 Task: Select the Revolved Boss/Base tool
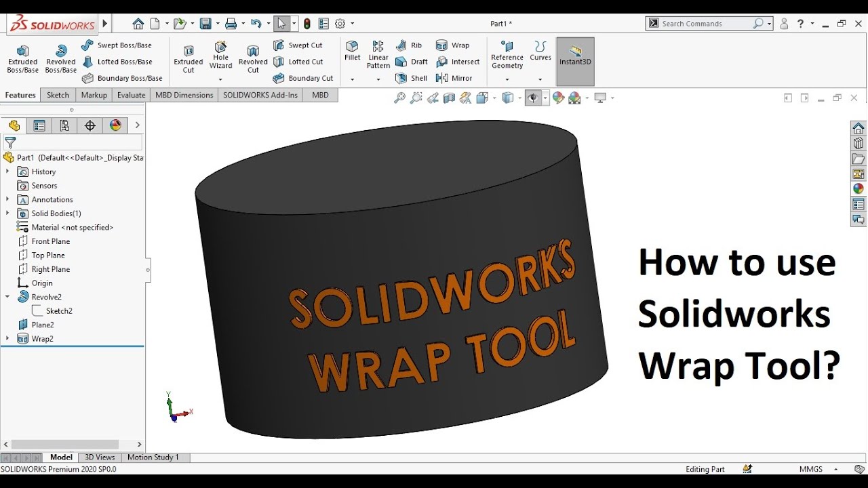pos(60,60)
